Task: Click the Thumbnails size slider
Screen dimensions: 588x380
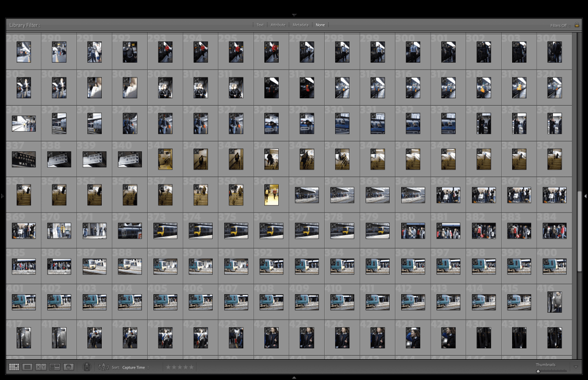Action: [552, 371]
